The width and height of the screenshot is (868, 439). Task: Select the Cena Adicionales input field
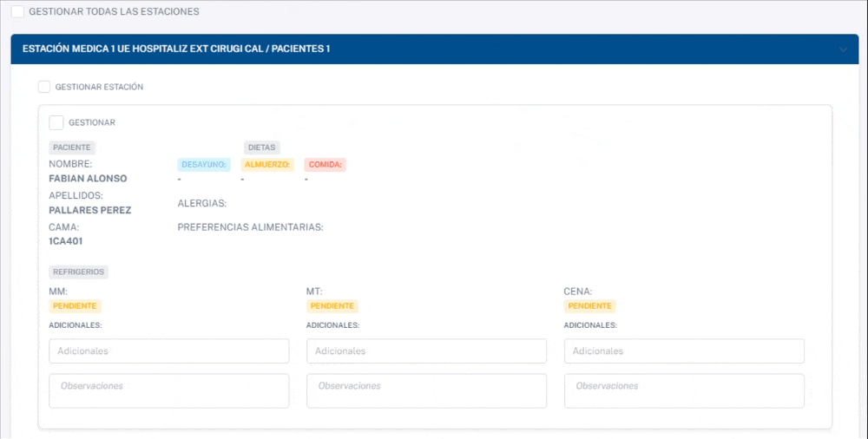(684, 351)
